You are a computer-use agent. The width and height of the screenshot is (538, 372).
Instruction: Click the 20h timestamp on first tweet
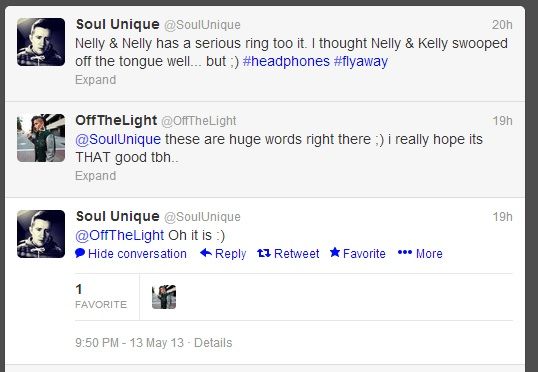pos(502,25)
